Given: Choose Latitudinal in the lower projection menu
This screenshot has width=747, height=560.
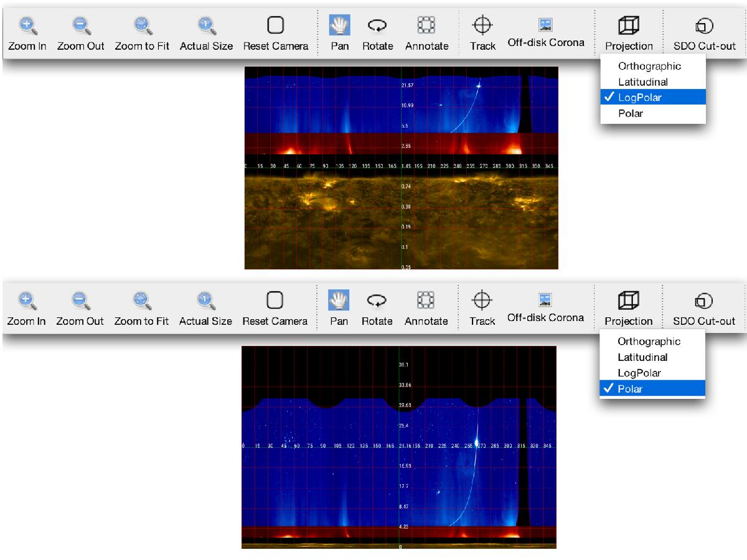Looking at the screenshot, I should [x=642, y=357].
